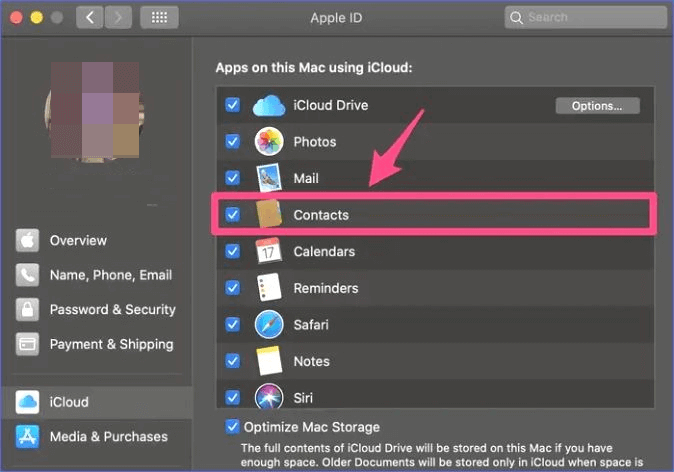The height and width of the screenshot is (472, 674).
Task: Toggle the Notes checkbox
Action: (x=233, y=361)
